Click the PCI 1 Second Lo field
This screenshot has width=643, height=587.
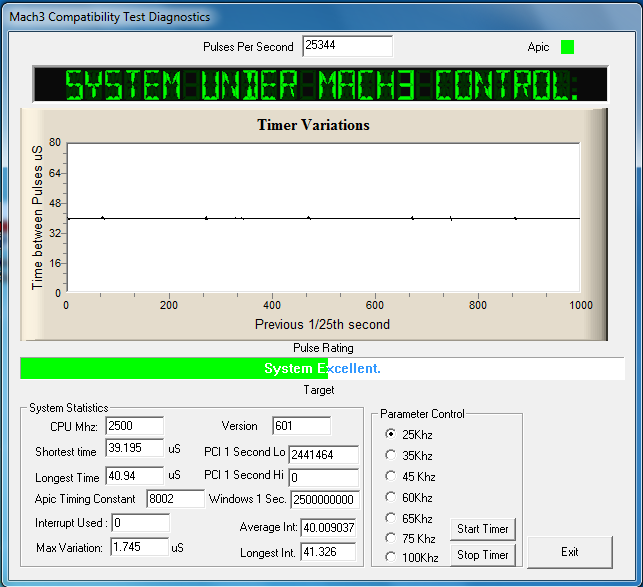pyautogui.click(x=324, y=455)
